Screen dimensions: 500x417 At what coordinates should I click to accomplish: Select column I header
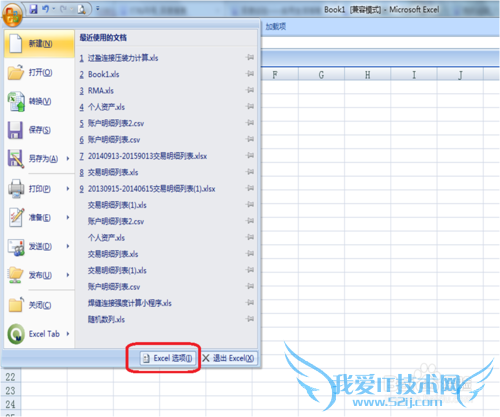[414, 75]
